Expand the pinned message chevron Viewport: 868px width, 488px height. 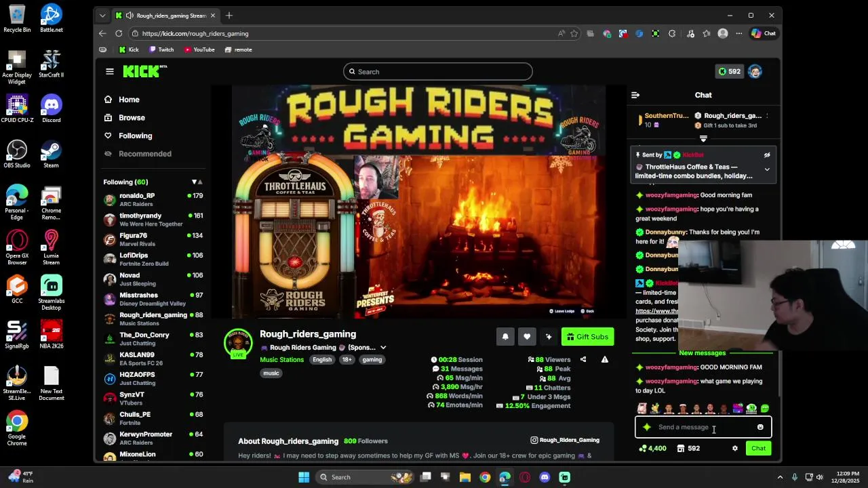point(767,169)
